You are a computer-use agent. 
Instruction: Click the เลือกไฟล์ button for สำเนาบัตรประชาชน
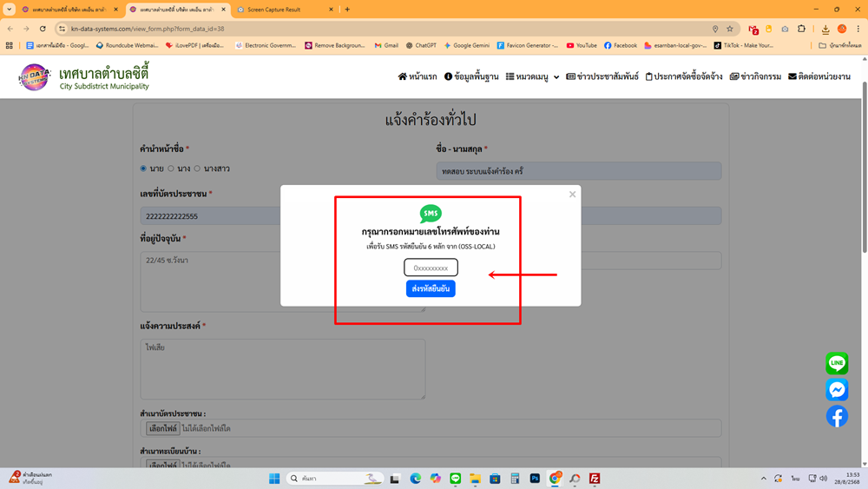click(x=163, y=428)
